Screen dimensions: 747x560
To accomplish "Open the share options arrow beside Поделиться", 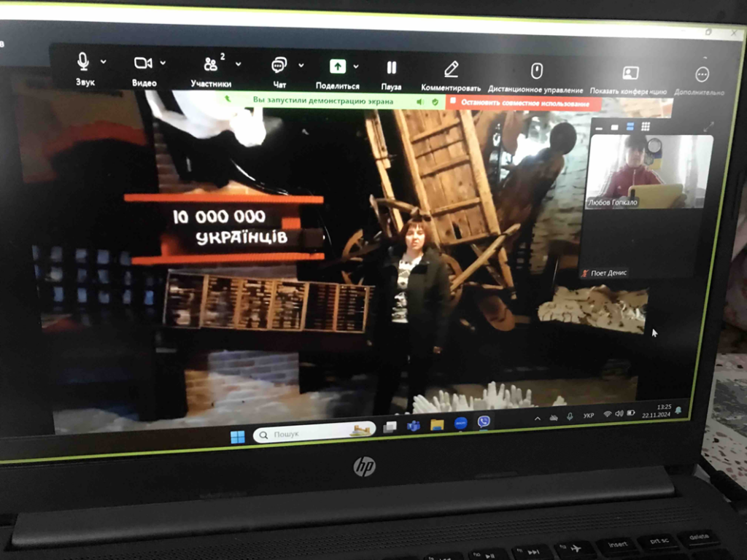I will click(356, 66).
